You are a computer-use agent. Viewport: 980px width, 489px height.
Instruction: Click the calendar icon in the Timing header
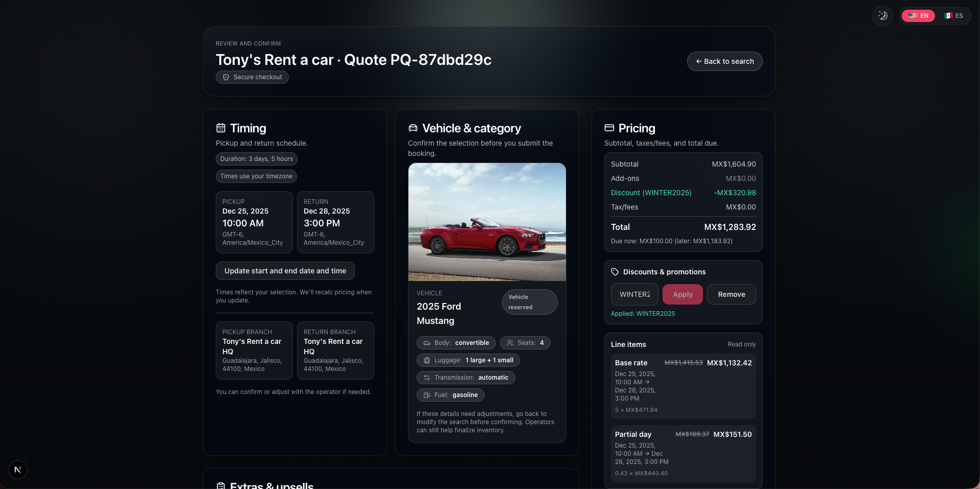[x=221, y=128]
